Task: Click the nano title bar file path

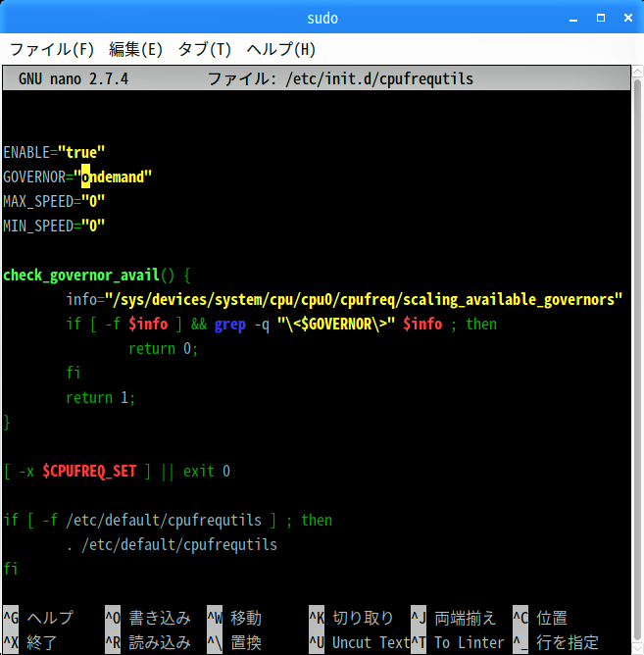Action: (378, 78)
